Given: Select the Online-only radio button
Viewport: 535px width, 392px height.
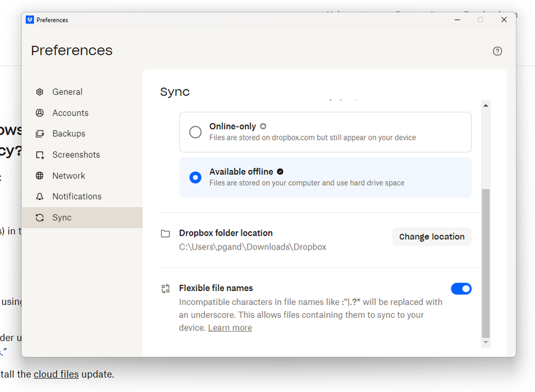Looking at the screenshot, I should (195, 132).
